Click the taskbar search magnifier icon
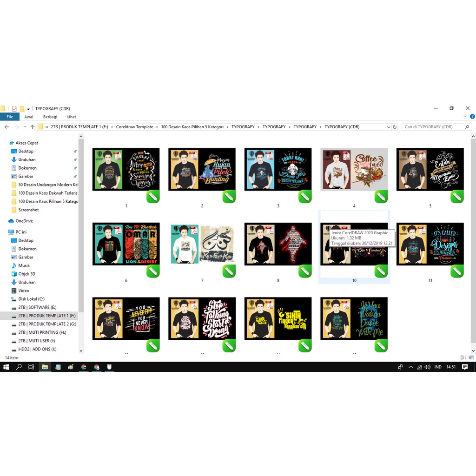 point(19,367)
